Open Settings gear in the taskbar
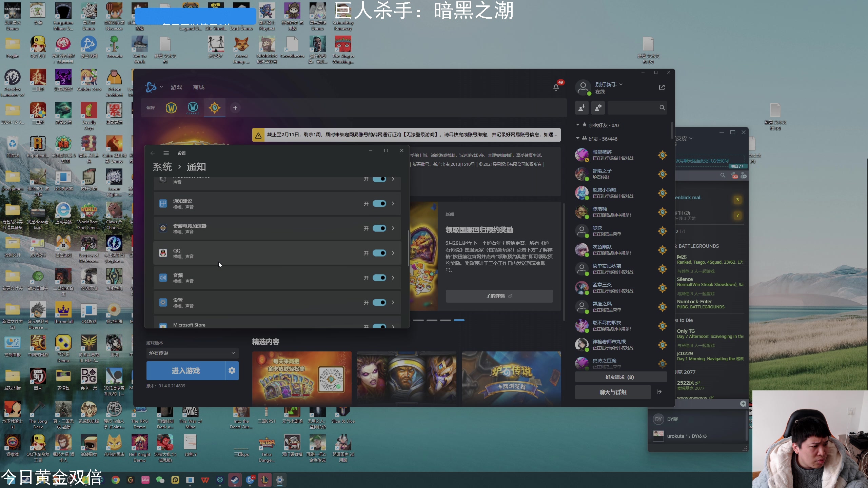This screenshot has width=868, height=488. click(280, 480)
